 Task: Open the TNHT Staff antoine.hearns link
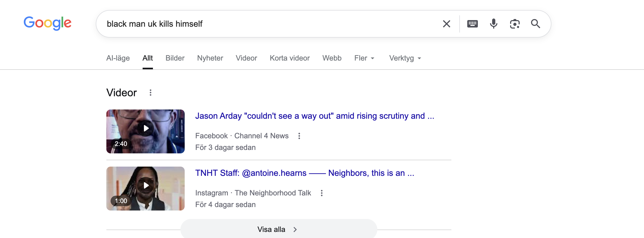pos(305,173)
